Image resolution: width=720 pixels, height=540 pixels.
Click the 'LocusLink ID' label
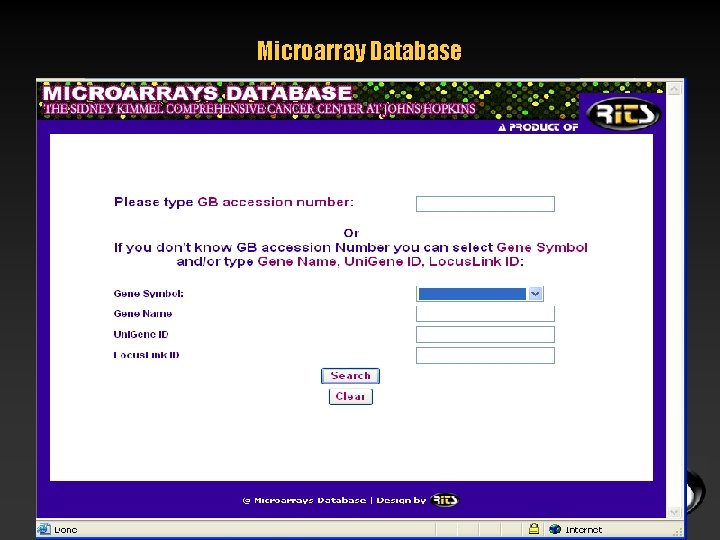(x=146, y=355)
